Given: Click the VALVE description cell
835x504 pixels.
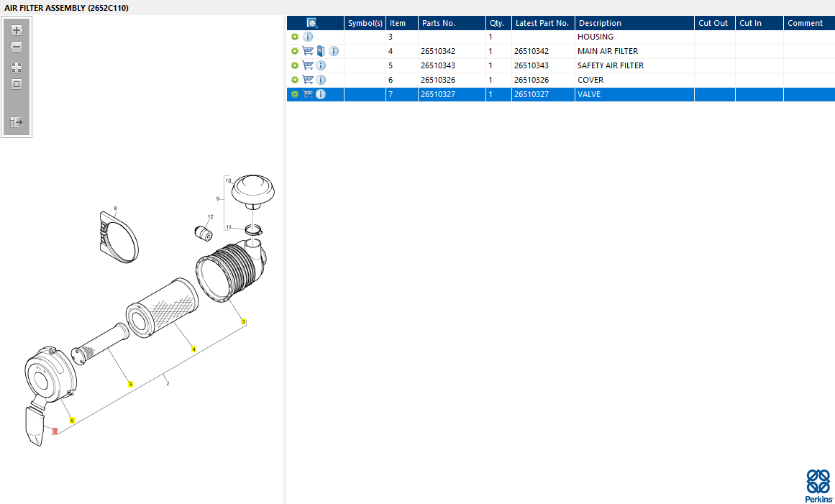Looking at the screenshot, I should click(634, 94).
